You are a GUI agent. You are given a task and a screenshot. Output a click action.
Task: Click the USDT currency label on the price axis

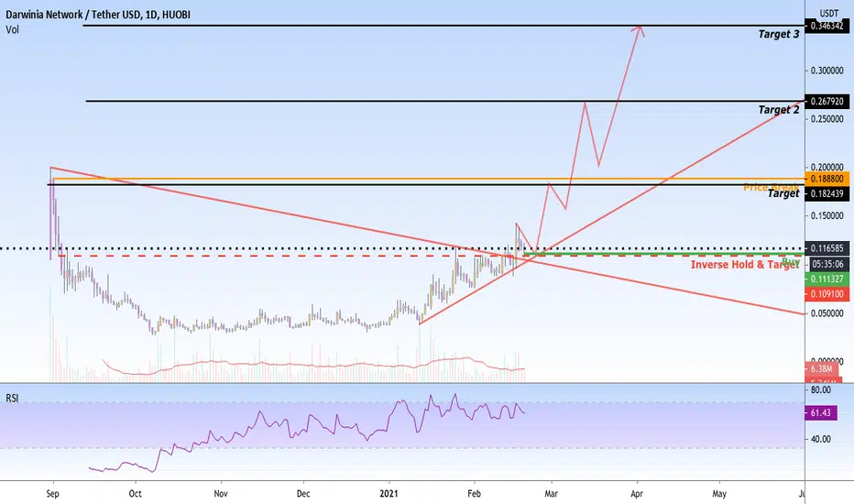tap(829, 13)
